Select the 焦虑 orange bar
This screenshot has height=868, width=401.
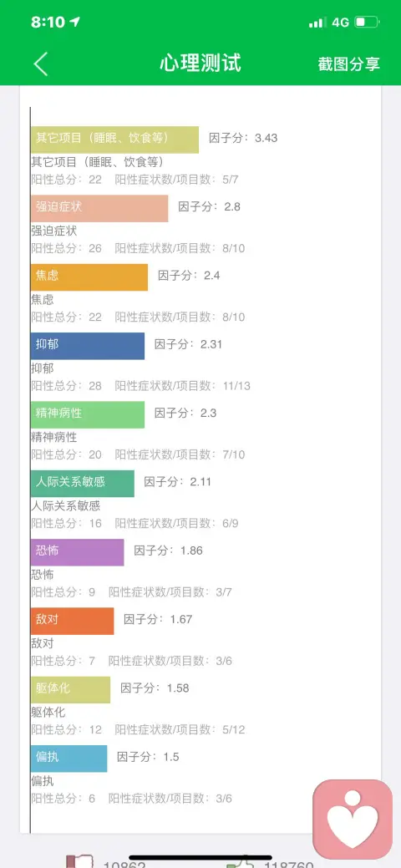click(x=89, y=277)
